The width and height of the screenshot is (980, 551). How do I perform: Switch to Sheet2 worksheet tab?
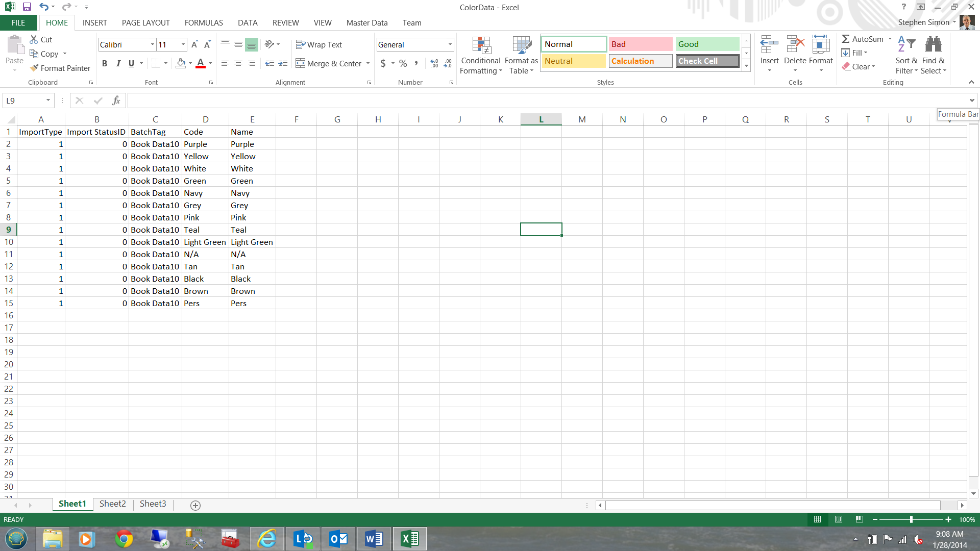click(112, 504)
